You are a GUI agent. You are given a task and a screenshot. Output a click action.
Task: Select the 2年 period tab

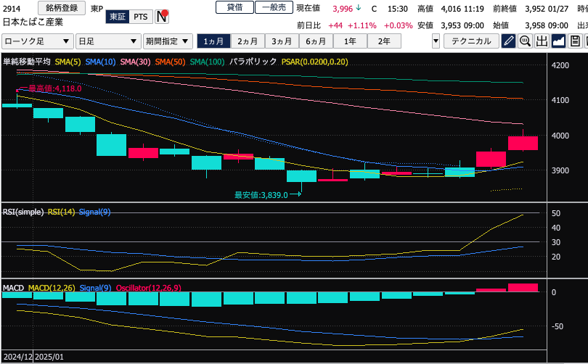point(384,41)
